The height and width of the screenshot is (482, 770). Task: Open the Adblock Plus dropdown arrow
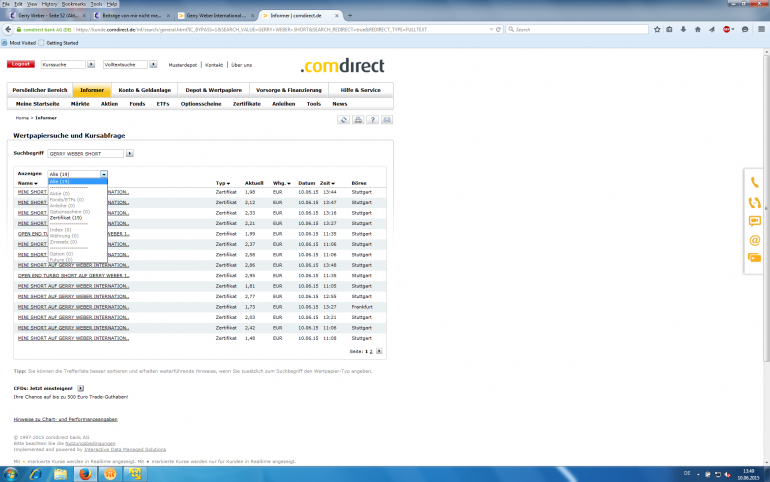[733, 29]
